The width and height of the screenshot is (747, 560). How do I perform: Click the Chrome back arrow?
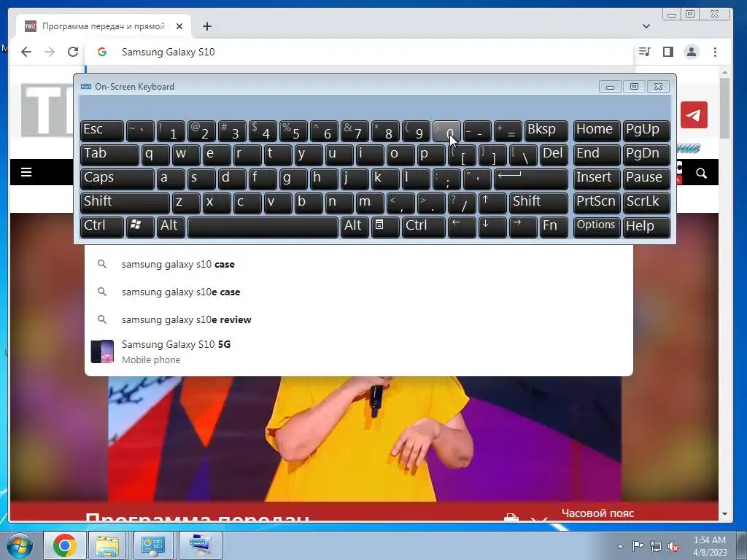point(26,52)
